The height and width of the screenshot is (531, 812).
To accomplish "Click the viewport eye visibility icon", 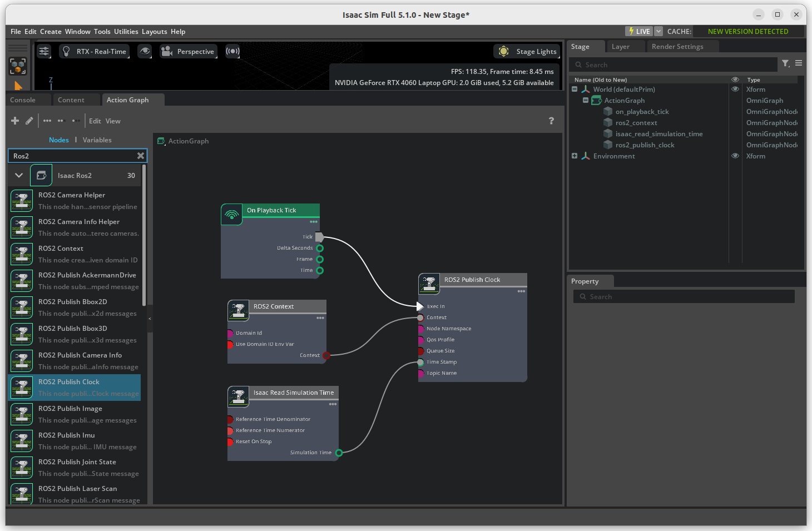I will 145,52.
